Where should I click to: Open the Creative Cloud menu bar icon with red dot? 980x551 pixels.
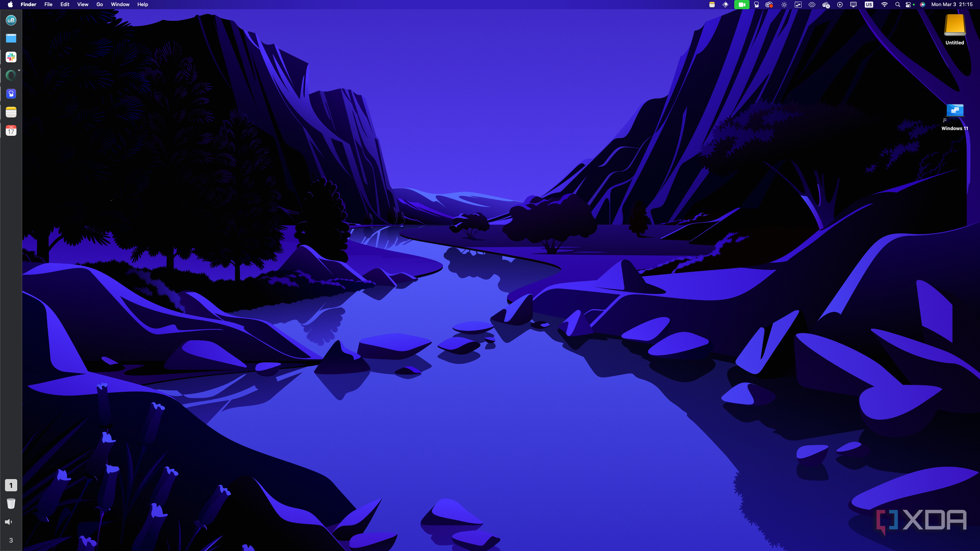pos(769,5)
